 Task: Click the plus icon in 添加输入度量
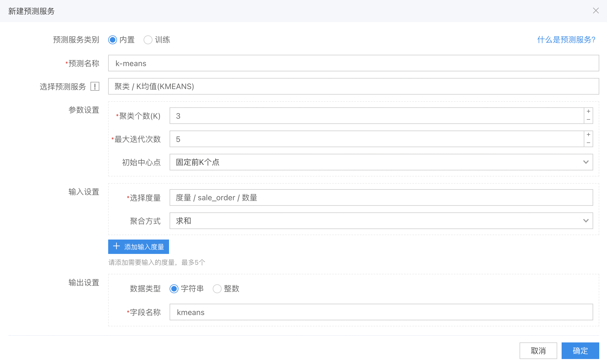click(116, 246)
